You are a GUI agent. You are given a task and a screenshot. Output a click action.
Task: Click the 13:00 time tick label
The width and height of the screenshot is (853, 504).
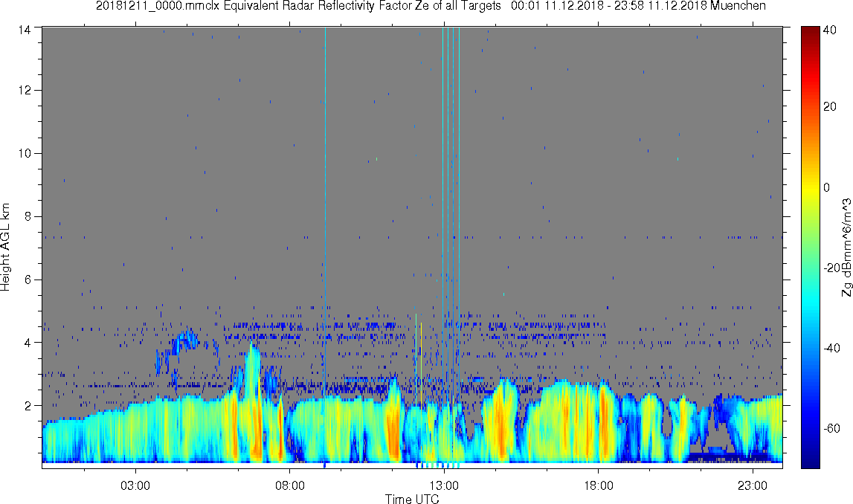(444, 485)
